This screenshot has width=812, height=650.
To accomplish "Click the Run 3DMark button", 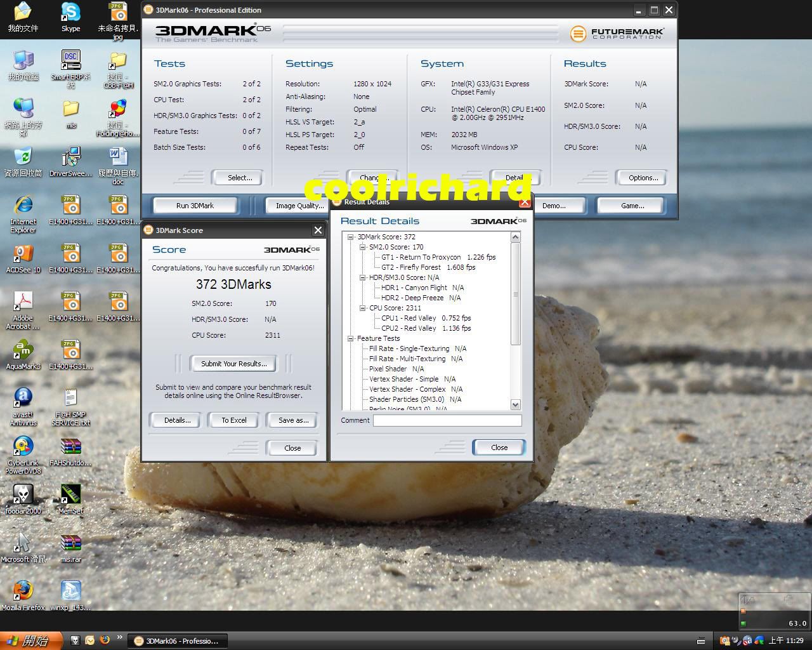I will 195,206.
